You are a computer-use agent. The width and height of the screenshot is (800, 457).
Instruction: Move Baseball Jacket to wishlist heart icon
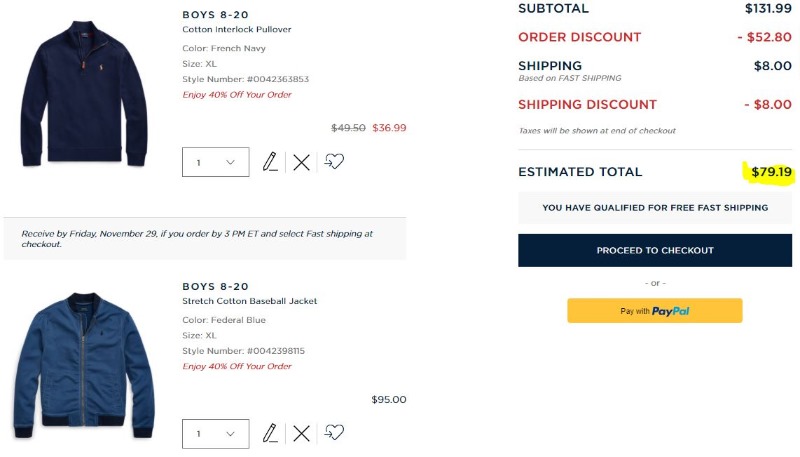point(334,433)
